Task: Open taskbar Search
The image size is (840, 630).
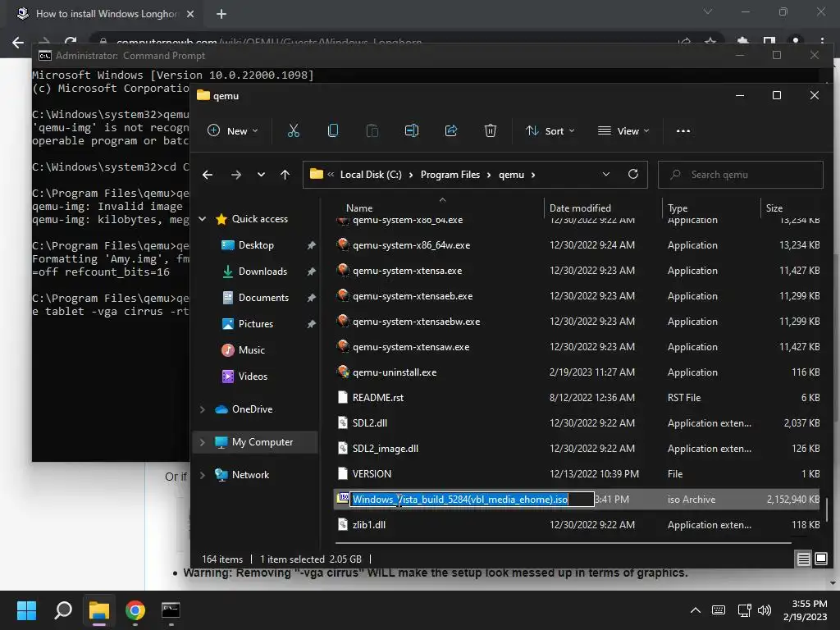Action: 62,610
